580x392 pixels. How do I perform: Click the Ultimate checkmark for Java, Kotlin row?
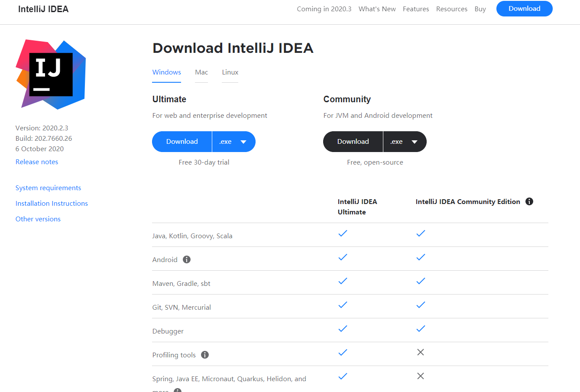pos(343,233)
